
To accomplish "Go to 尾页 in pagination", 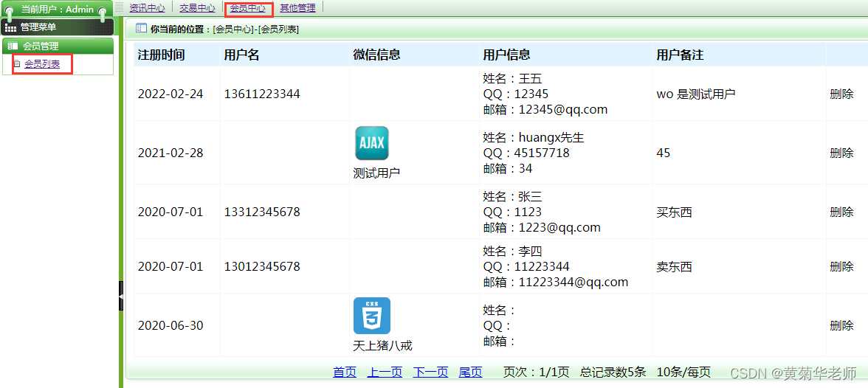I will click(x=471, y=373).
